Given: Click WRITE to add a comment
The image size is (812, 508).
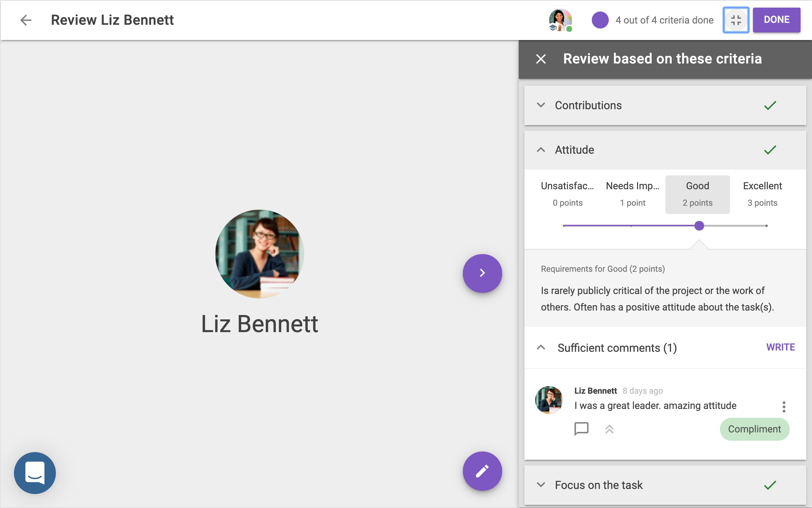Looking at the screenshot, I should [780, 347].
